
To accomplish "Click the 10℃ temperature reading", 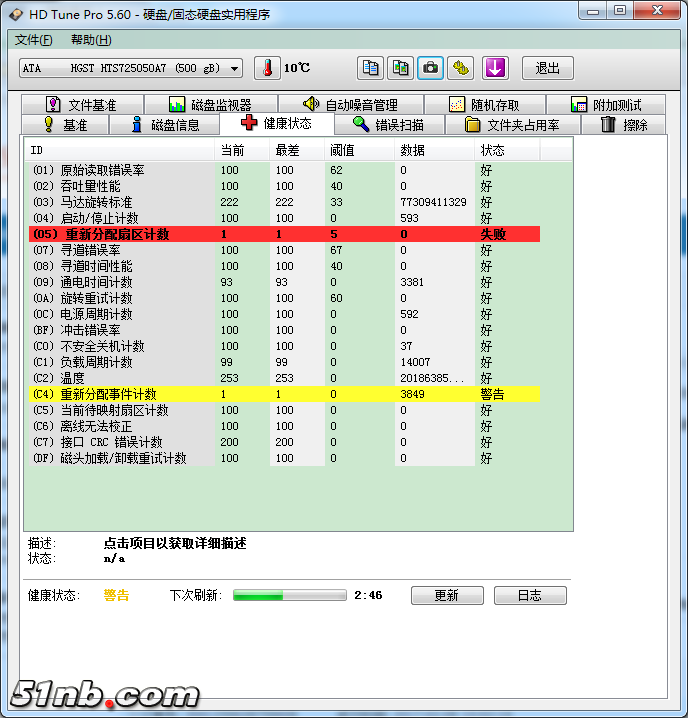I will 297,68.
